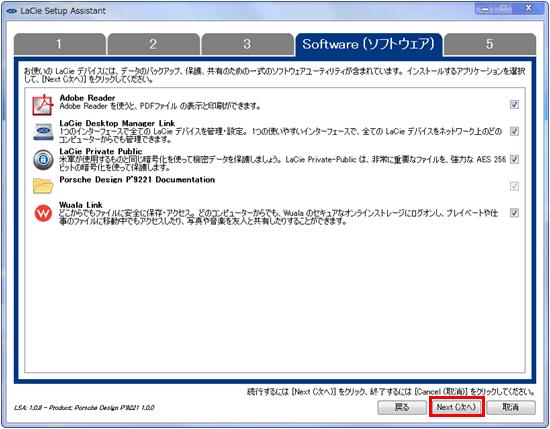This screenshot has height=429, width=550.
Task: Click the red Wuala Link icon
Action: tap(43, 213)
